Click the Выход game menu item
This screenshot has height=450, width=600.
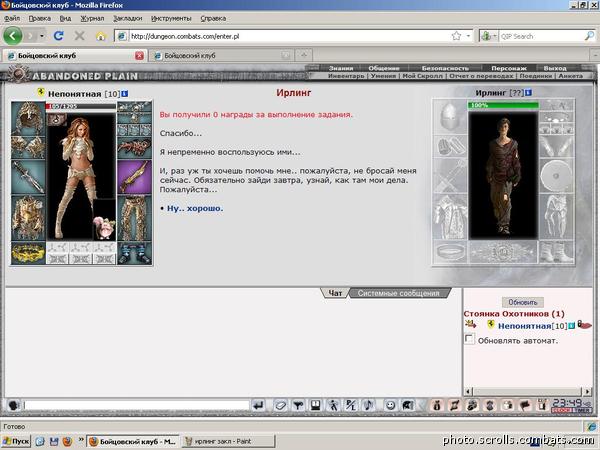click(555, 68)
